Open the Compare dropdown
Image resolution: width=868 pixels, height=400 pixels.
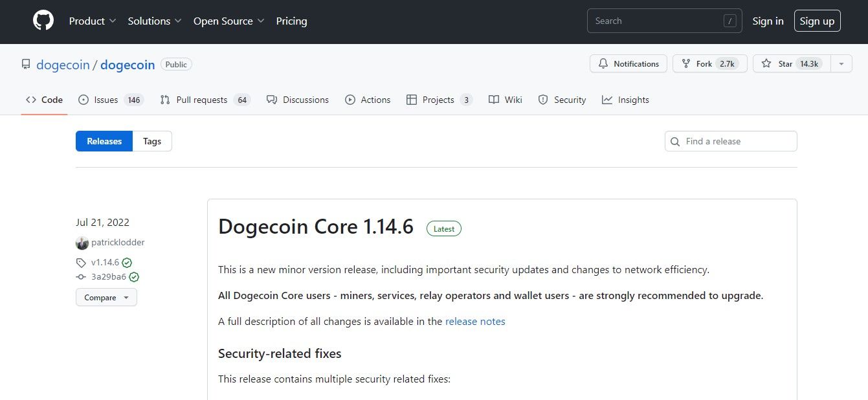click(106, 298)
